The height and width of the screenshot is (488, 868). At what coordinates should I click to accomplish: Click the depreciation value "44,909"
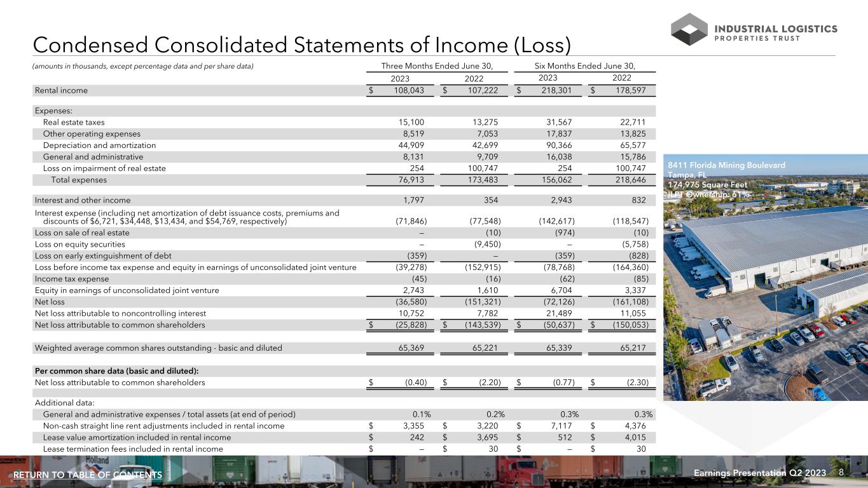pyautogui.click(x=413, y=146)
